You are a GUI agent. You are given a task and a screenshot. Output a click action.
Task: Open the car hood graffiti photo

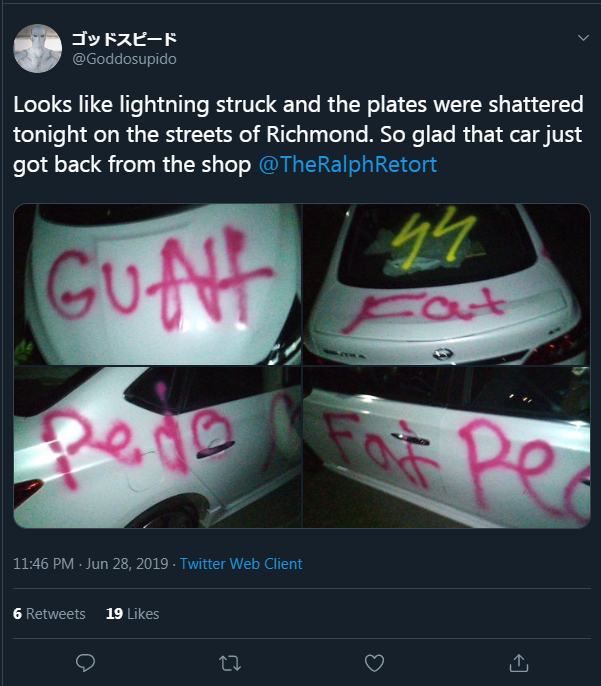[x=157, y=284]
